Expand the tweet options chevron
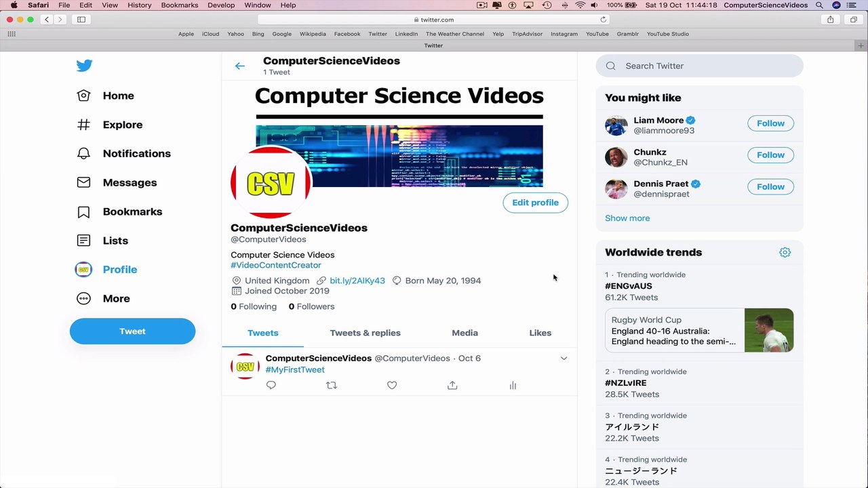 click(564, 359)
